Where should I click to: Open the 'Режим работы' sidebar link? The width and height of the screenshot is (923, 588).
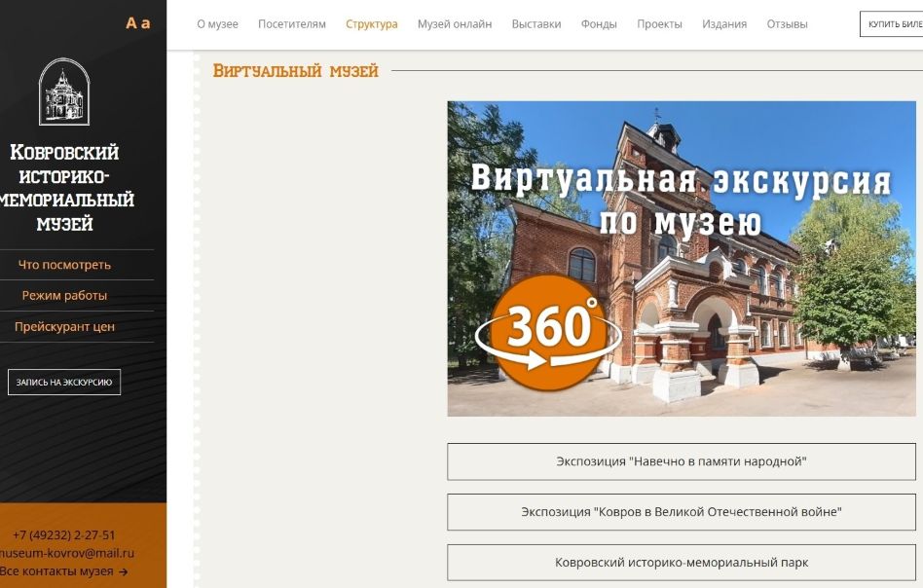pyautogui.click(x=64, y=296)
